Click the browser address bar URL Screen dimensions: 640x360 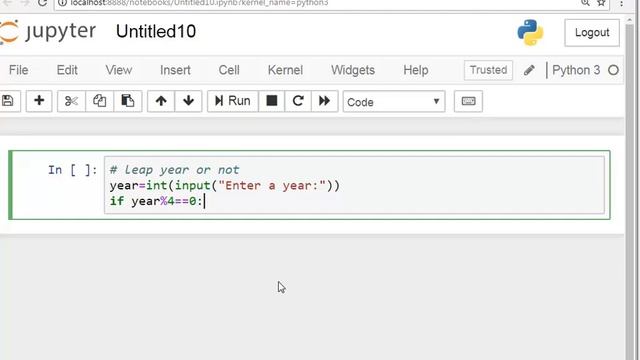coord(199,3)
